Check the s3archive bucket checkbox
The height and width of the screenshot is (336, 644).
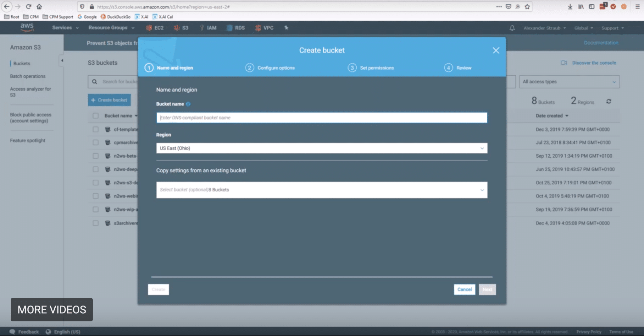pyautogui.click(x=96, y=223)
